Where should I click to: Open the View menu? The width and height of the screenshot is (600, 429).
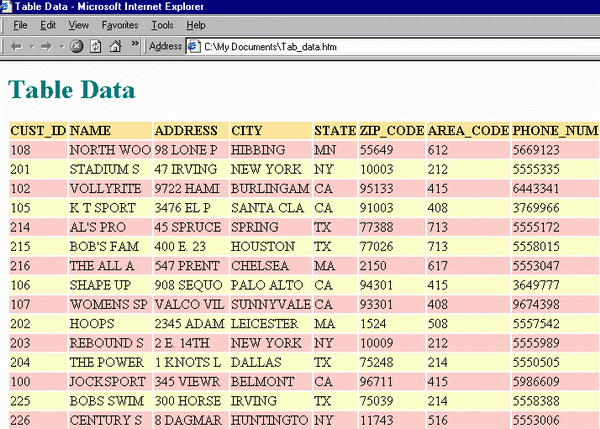click(x=78, y=25)
